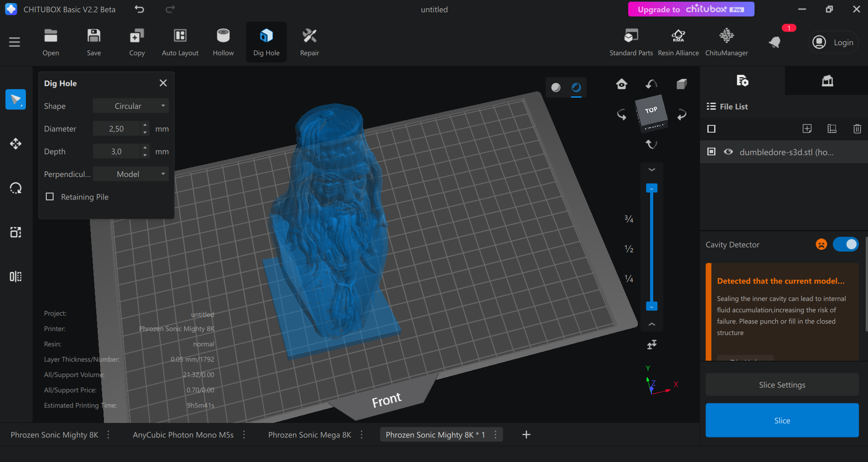Select the Dig Hole tool
This screenshot has height=462, width=868.
[x=266, y=42]
